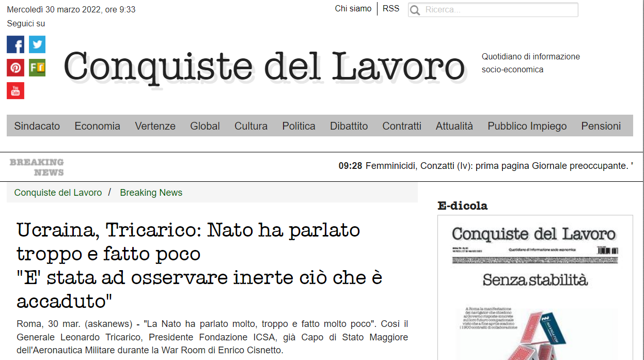The image size is (644, 360).
Task: Open the E-dicola newspaper front page thumbnail
Action: 535,288
